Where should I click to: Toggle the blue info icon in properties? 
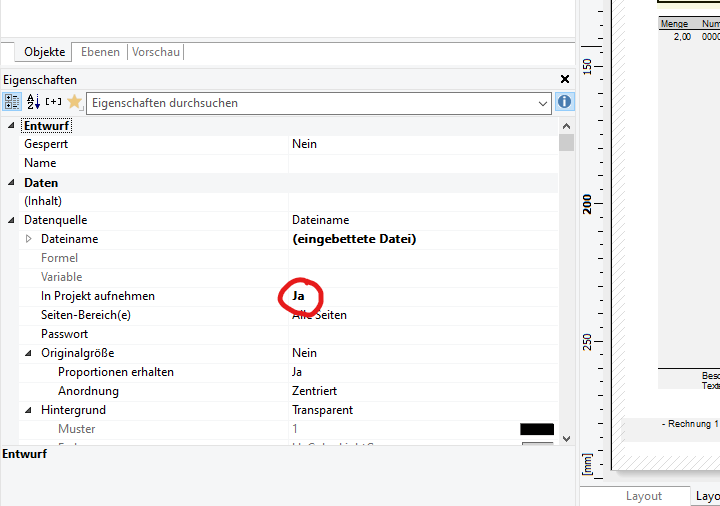564,101
